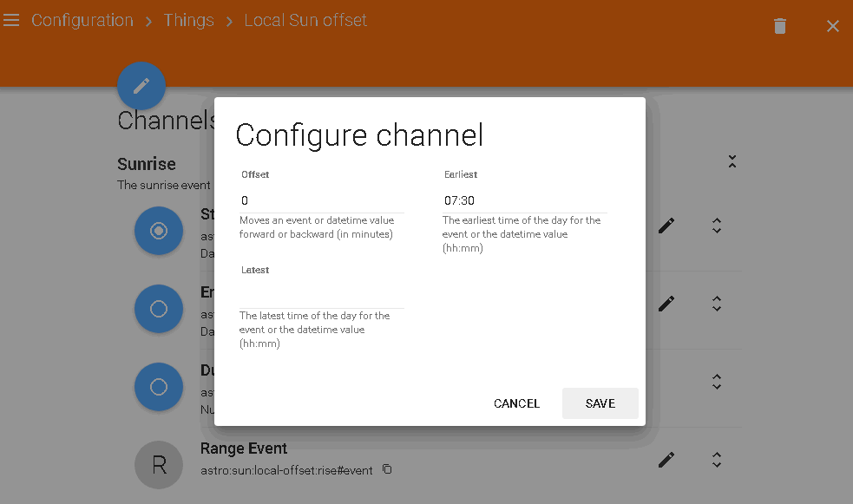The width and height of the screenshot is (853, 504).
Task: Toggle the link circle of the third channel
Action: 159,387
